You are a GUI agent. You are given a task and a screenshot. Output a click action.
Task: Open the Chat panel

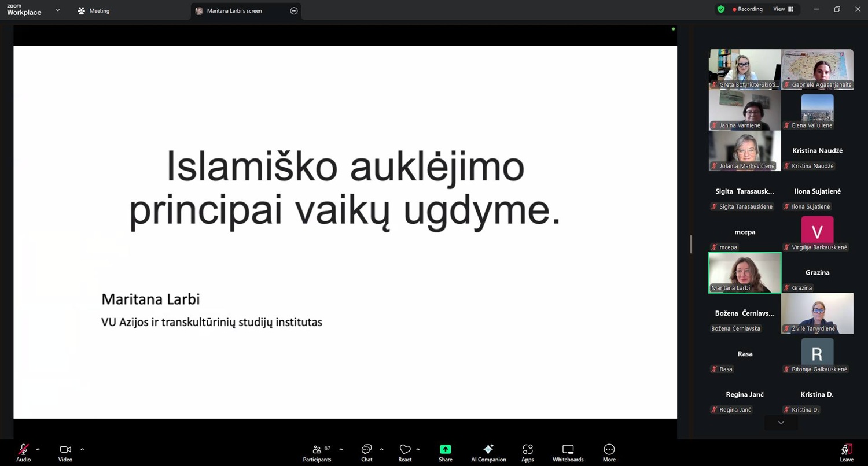[366, 453]
